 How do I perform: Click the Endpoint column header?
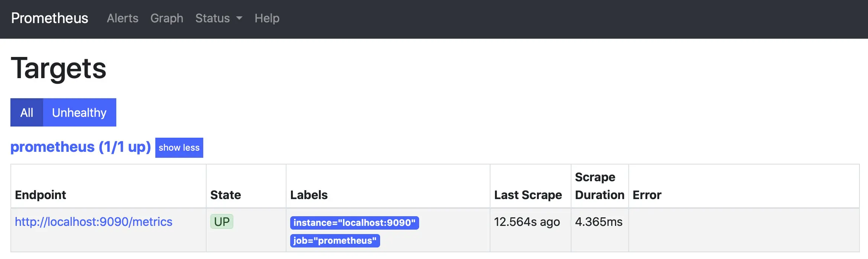click(41, 195)
